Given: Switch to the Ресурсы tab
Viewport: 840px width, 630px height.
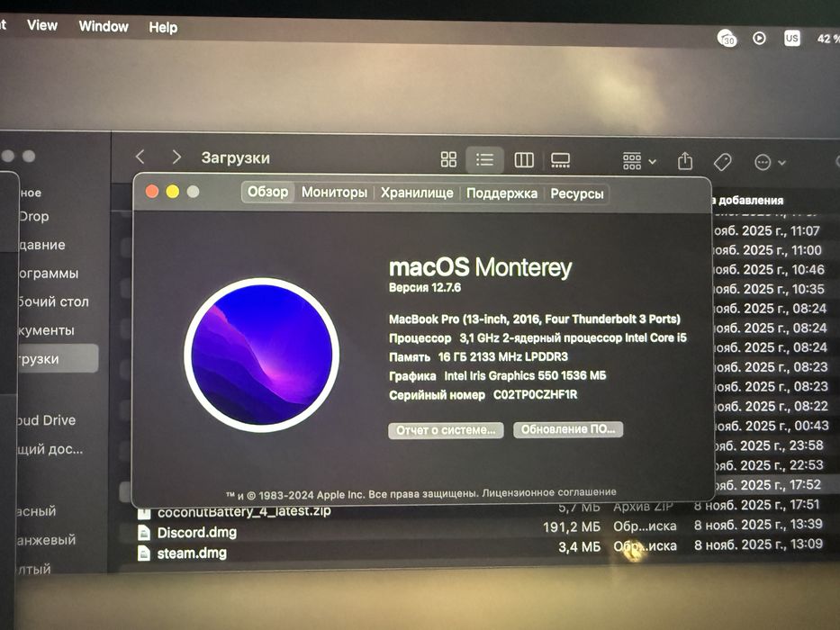Looking at the screenshot, I should 577,193.
